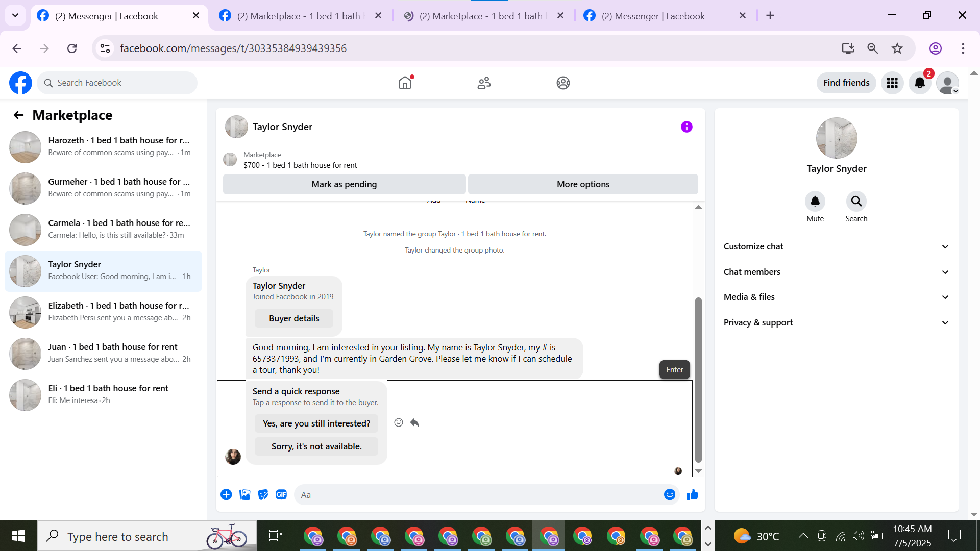The height and width of the screenshot is (551, 980).
Task: Open the sticker picker icon
Action: point(263,494)
